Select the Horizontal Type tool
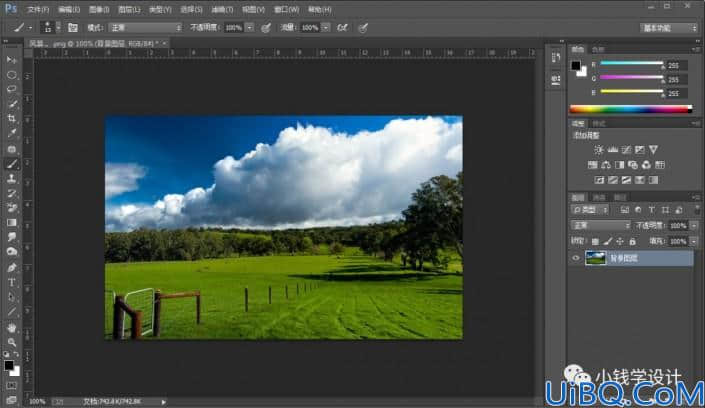705x408 pixels. coord(12,282)
